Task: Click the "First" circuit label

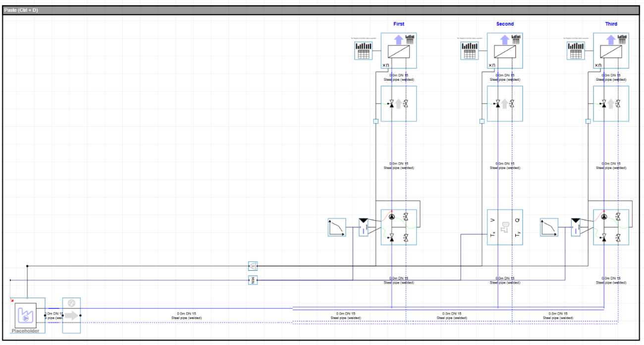Action: [398, 24]
